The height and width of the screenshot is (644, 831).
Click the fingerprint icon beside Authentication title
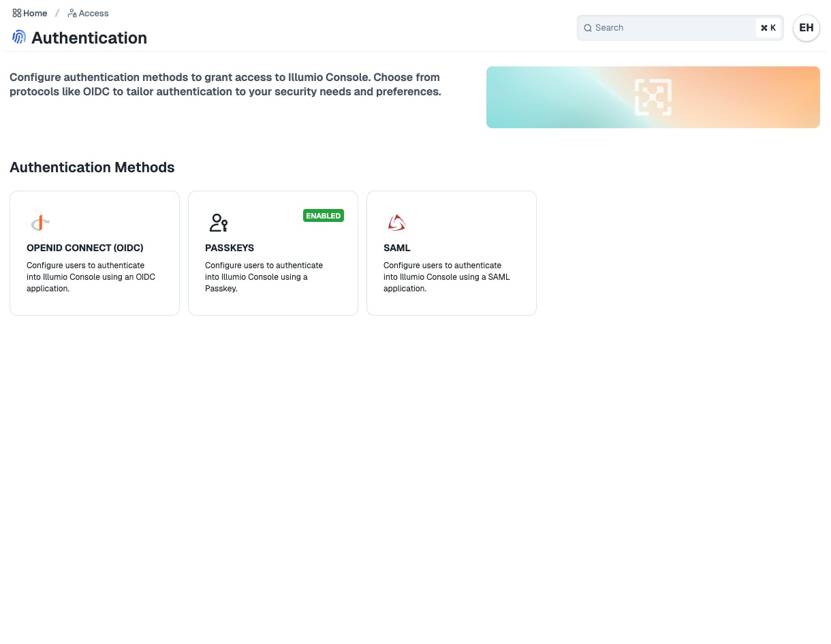coord(19,37)
